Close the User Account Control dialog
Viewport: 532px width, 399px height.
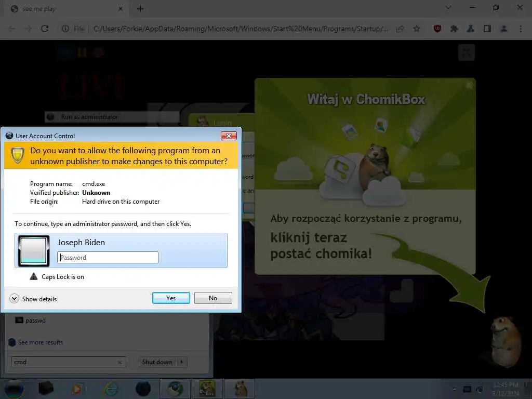coord(229,136)
